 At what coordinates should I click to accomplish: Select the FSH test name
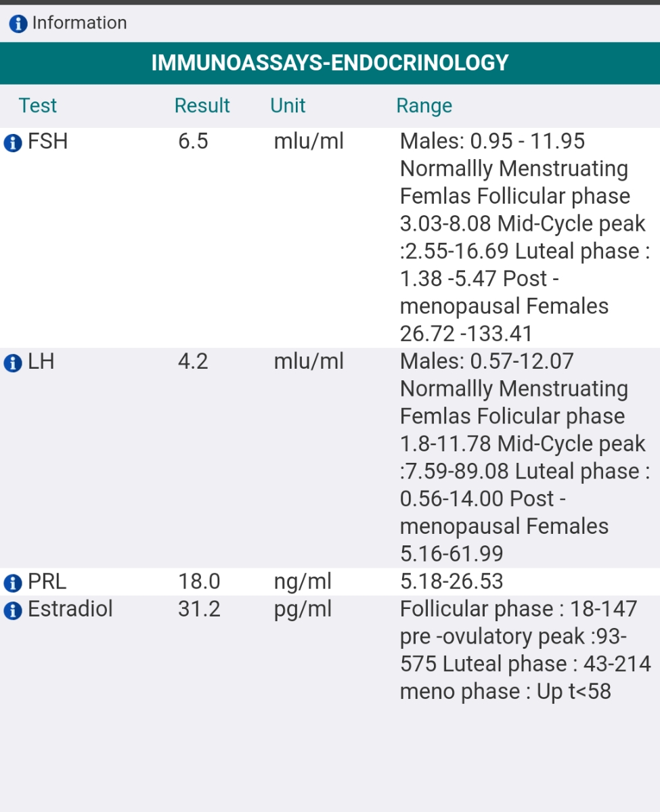coord(47,141)
